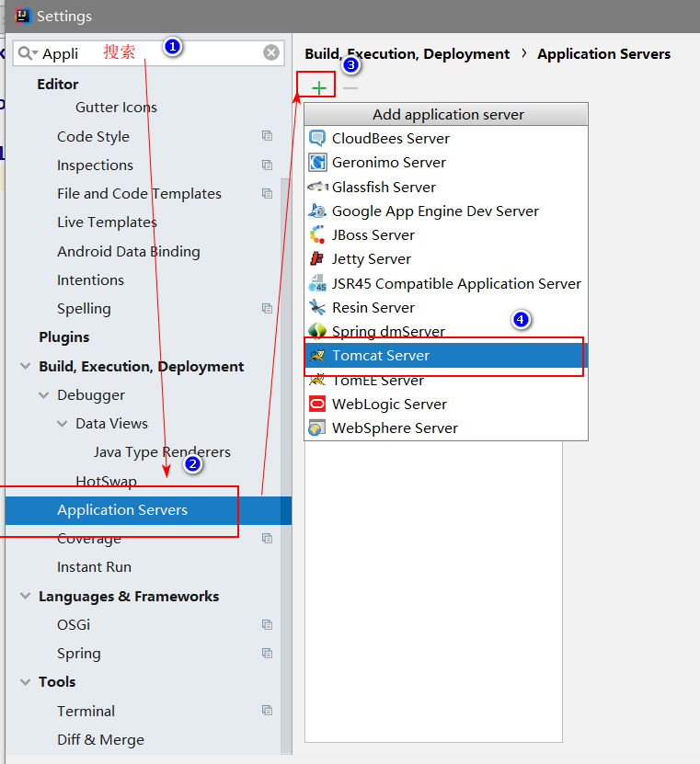700x764 pixels.
Task: Open Intentions settings
Action: tap(90, 280)
